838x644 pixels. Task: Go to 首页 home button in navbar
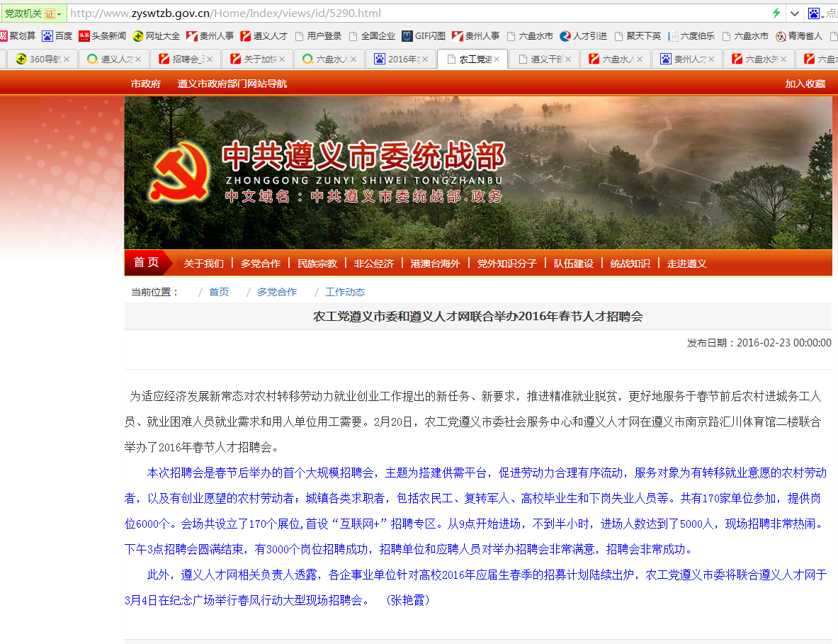pyautogui.click(x=147, y=263)
